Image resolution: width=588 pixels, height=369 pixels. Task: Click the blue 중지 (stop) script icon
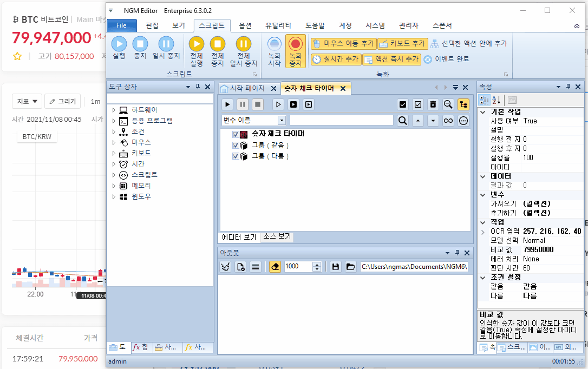tap(140, 44)
